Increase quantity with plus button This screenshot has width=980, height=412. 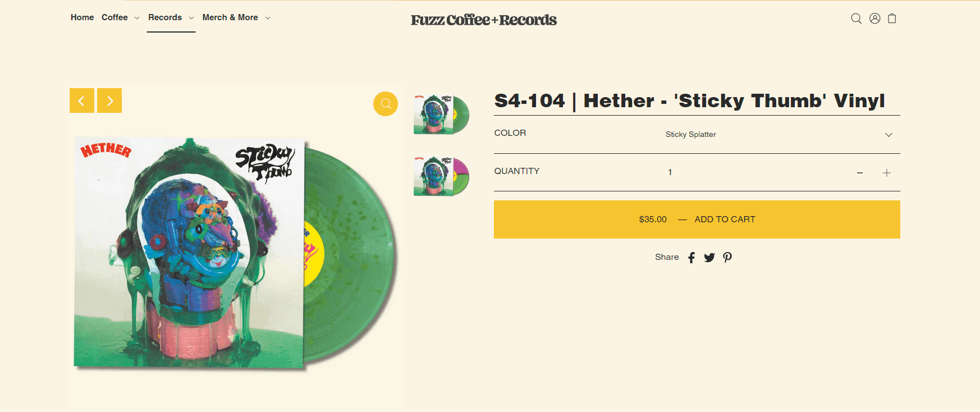[x=887, y=173]
